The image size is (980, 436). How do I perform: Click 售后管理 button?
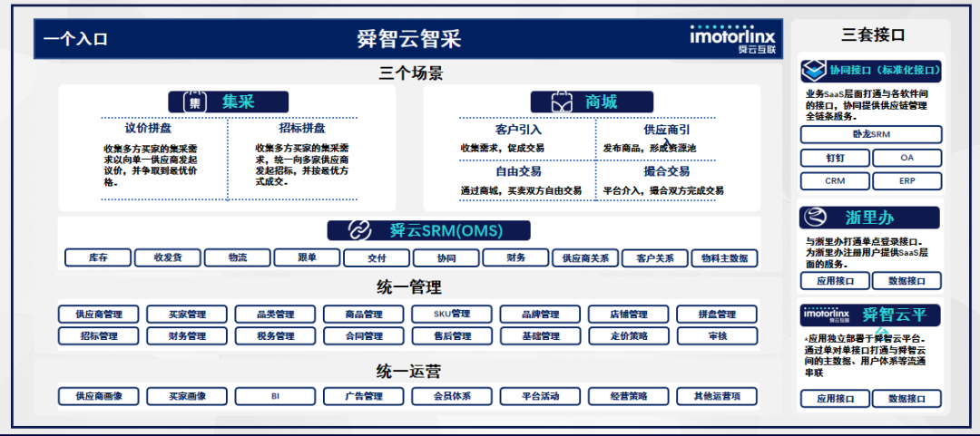coord(452,336)
